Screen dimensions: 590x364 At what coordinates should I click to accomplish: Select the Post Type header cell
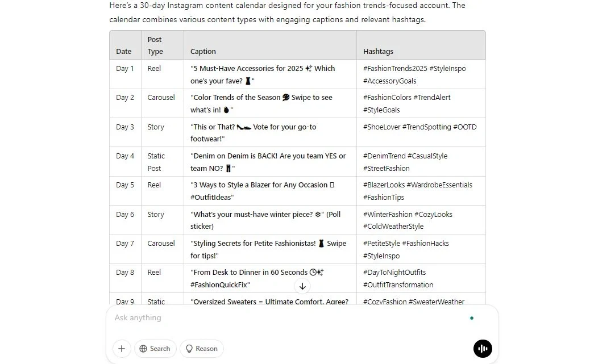155,45
